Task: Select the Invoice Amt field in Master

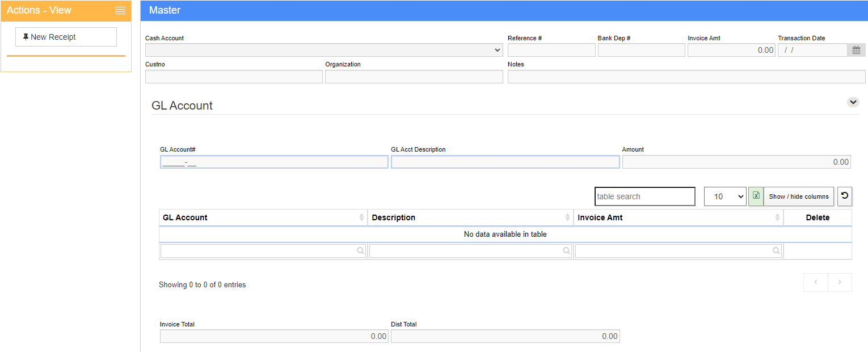Action: coord(731,50)
